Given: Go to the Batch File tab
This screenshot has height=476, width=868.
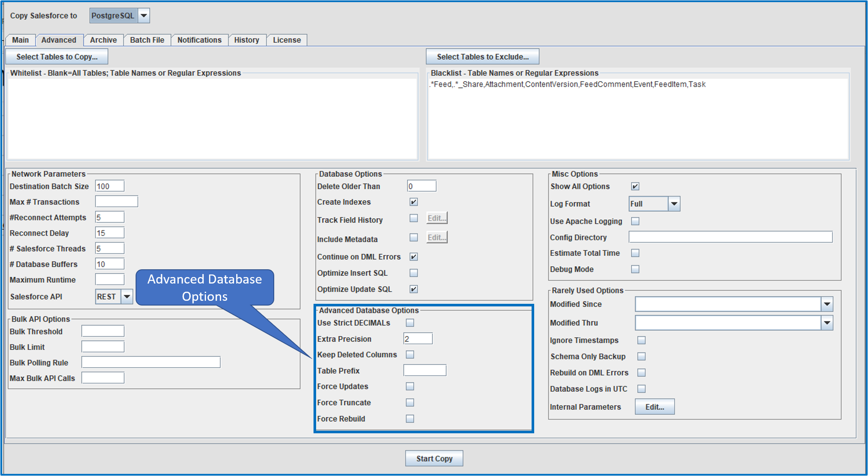Looking at the screenshot, I should 147,40.
